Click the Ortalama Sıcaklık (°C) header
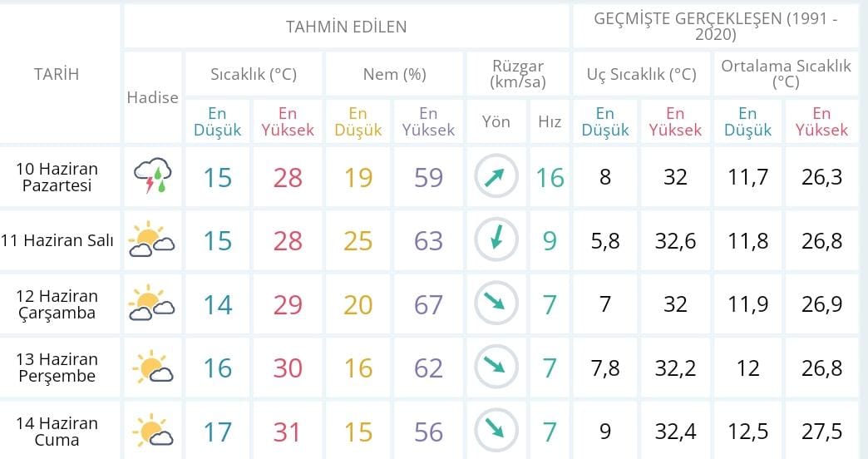Screen dimensions: 868x459 click(786, 74)
